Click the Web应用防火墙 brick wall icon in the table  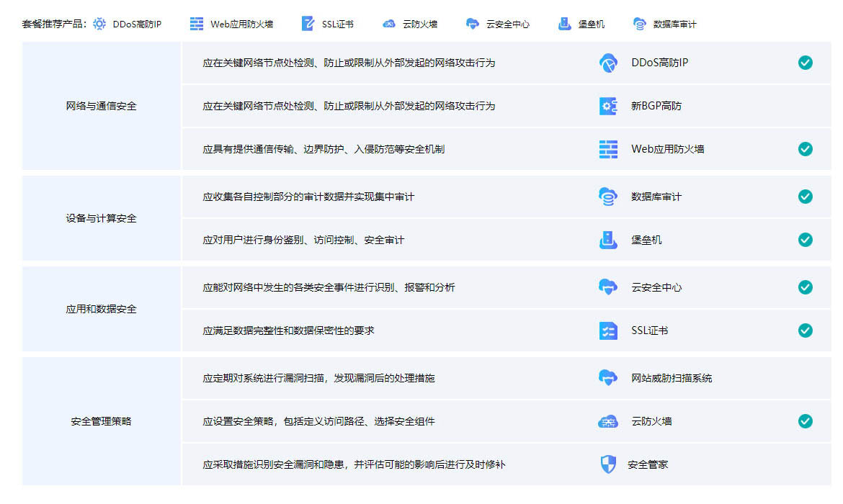pyautogui.click(x=608, y=149)
